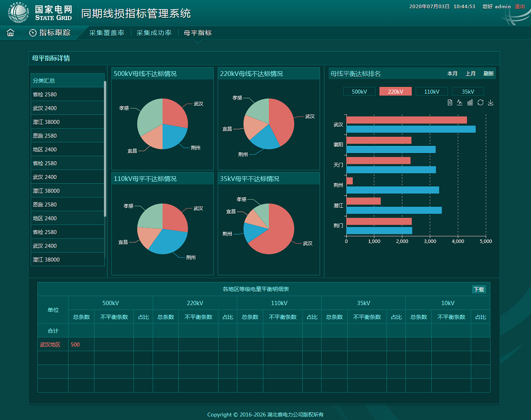This screenshot has width=531, height=420.
Task: Click 荆州 slice in 220kV pie chart
Action: [x=265, y=138]
